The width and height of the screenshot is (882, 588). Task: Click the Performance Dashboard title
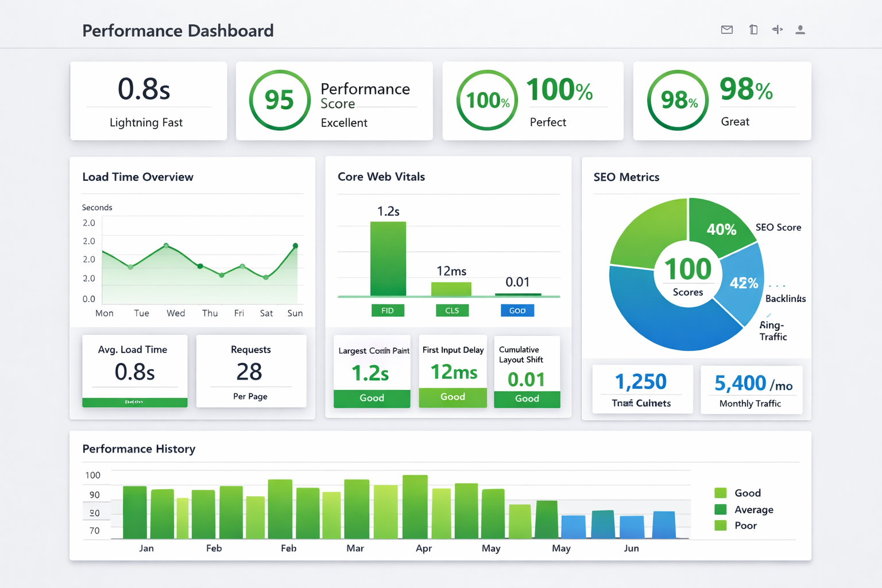coord(178,30)
